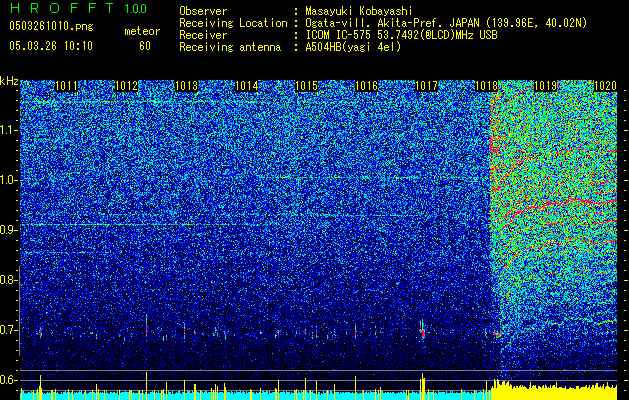
Task: Click the 1014 time marker
Action: 246,86
